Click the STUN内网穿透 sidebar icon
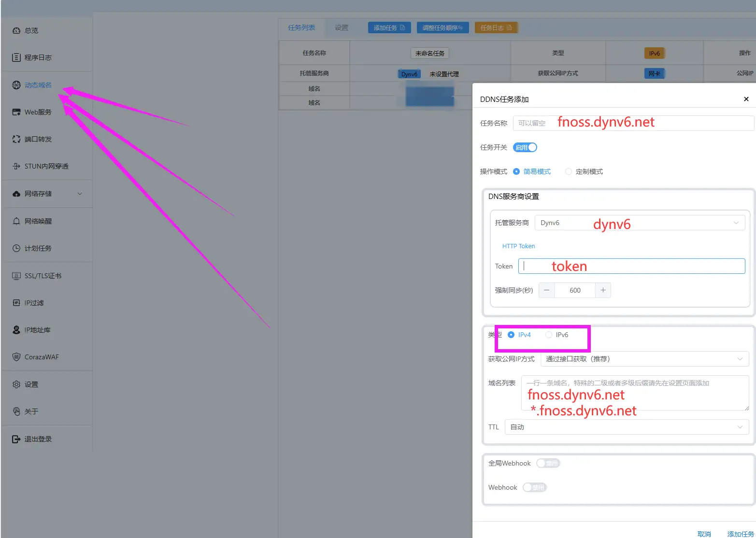 [16, 166]
